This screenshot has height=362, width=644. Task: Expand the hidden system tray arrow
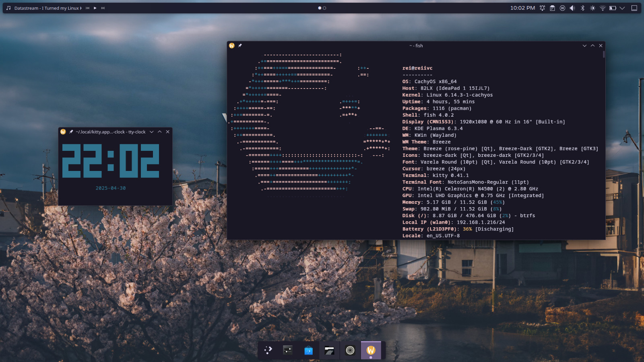click(x=622, y=8)
